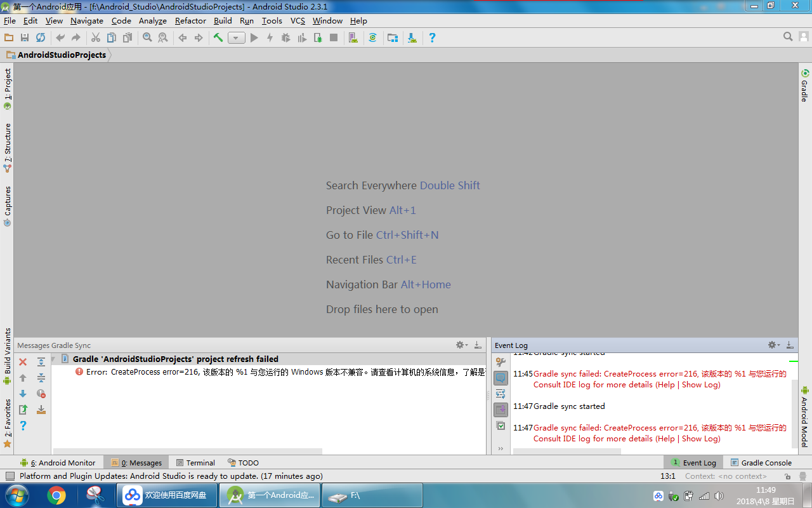Click the Open folder toolbar icon
This screenshot has width=812, height=508.
[9, 38]
